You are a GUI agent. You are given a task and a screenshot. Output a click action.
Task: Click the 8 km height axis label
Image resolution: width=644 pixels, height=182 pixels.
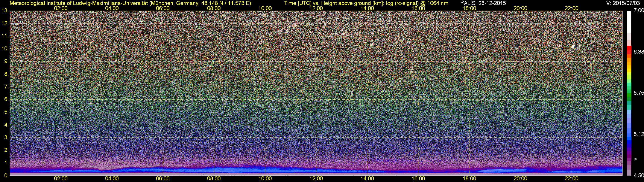pyautogui.click(x=6, y=74)
